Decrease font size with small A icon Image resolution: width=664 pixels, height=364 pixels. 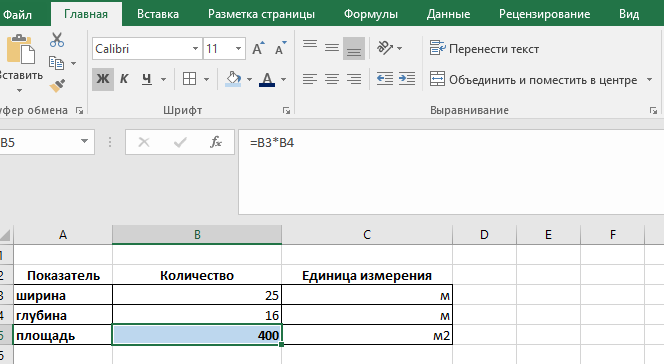tap(280, 49)
